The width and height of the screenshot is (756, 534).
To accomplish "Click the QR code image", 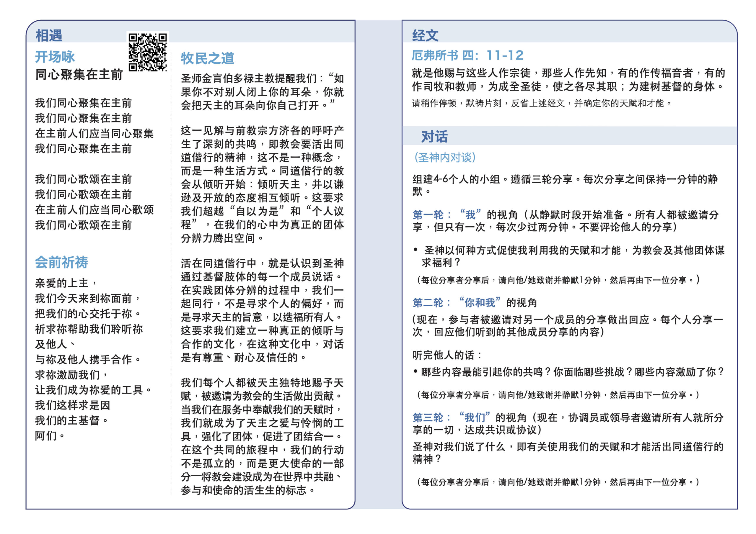I will point(148,52).
